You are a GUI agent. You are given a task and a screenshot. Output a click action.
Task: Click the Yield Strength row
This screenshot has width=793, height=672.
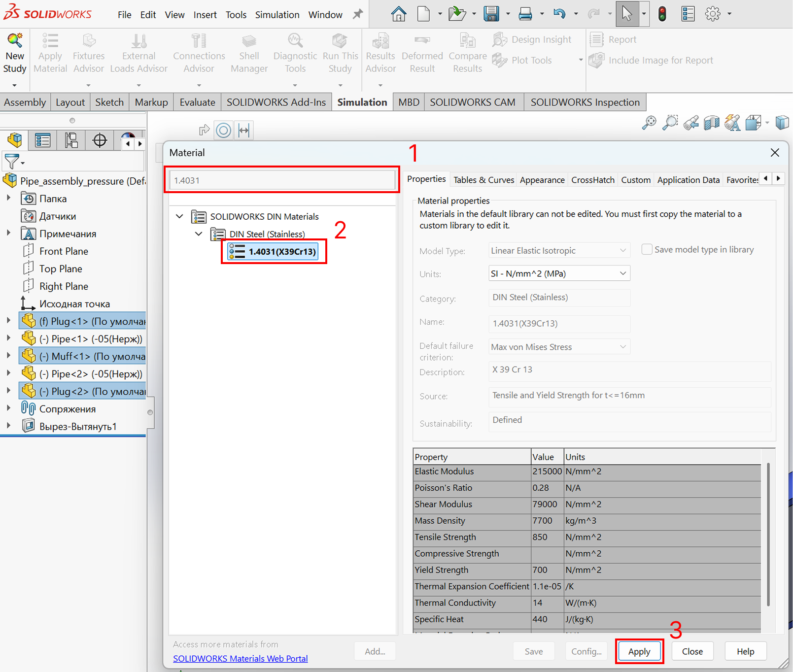coord(587,570)
